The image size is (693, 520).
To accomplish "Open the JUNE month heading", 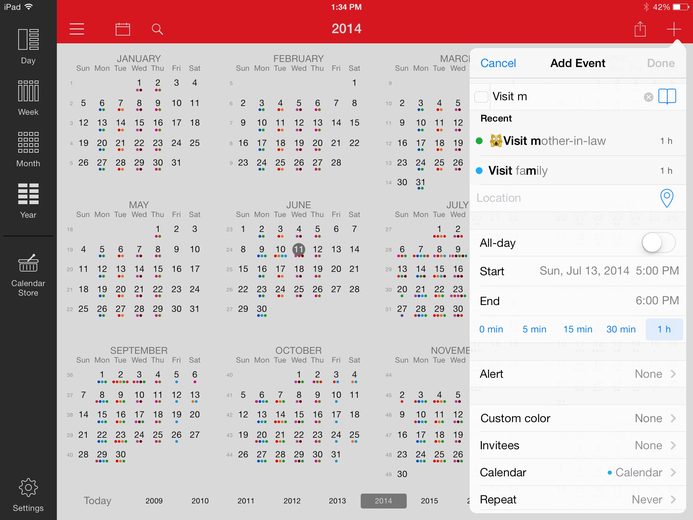I will point(298,205).
